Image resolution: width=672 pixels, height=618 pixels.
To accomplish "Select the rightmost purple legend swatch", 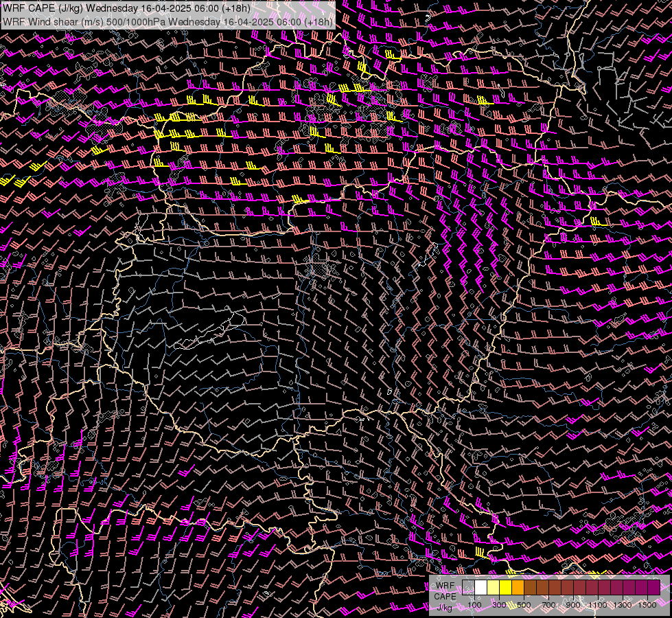I will [x=654, y=587].
